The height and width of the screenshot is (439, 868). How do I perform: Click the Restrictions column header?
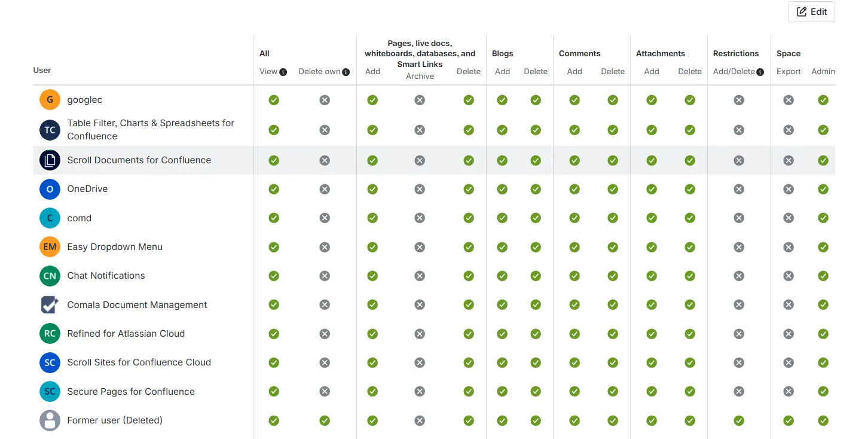736,53
